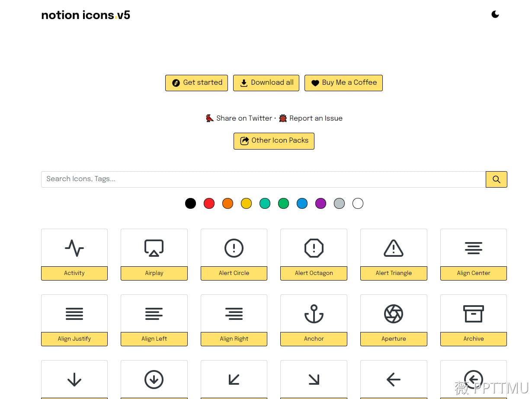The height and width of the screenshot is (399, 532).
Task: Select the purple color swatch
Action: pyautogui.click(x=320, y=203)
